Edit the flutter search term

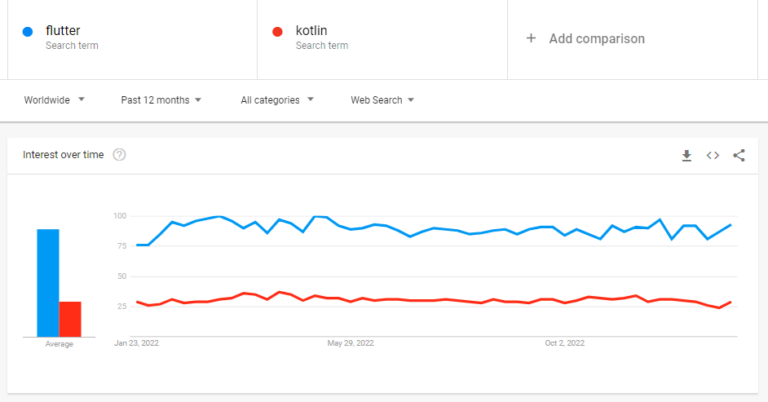132,38
